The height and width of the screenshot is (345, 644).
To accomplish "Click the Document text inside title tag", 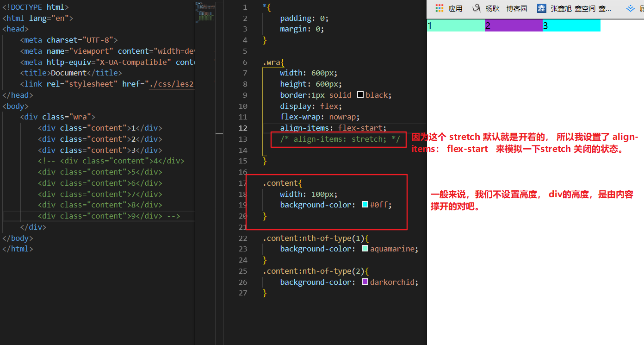I will 68,73.
